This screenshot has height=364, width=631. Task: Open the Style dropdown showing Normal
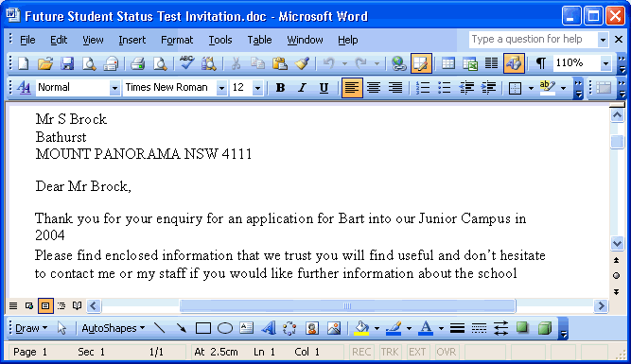pyautogui.click(x=114, y=88)
